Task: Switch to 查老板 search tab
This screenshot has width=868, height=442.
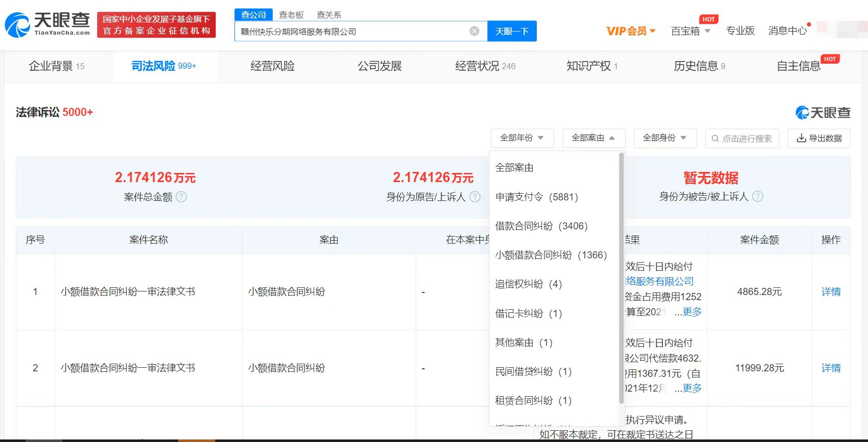Action: (292, 15)
